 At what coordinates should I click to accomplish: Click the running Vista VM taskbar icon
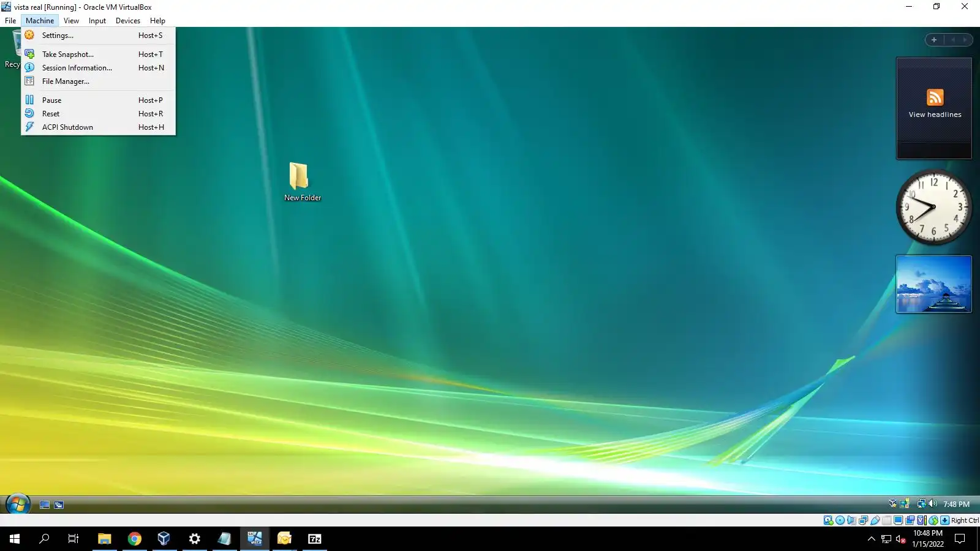[255, 539]
